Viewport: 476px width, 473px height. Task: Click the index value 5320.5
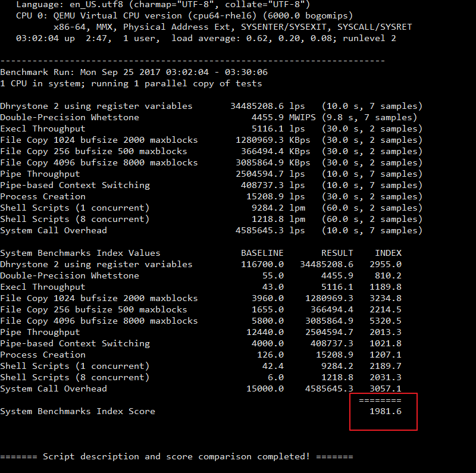386,321
